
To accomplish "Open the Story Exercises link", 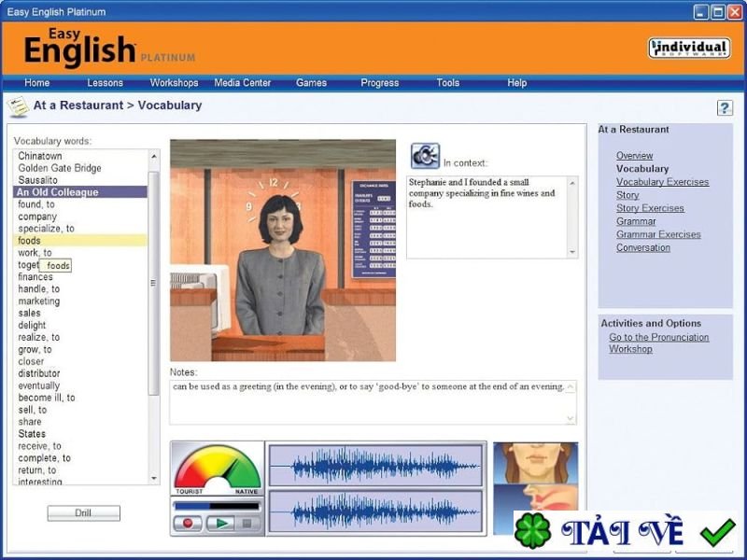I will click(650, 208).
